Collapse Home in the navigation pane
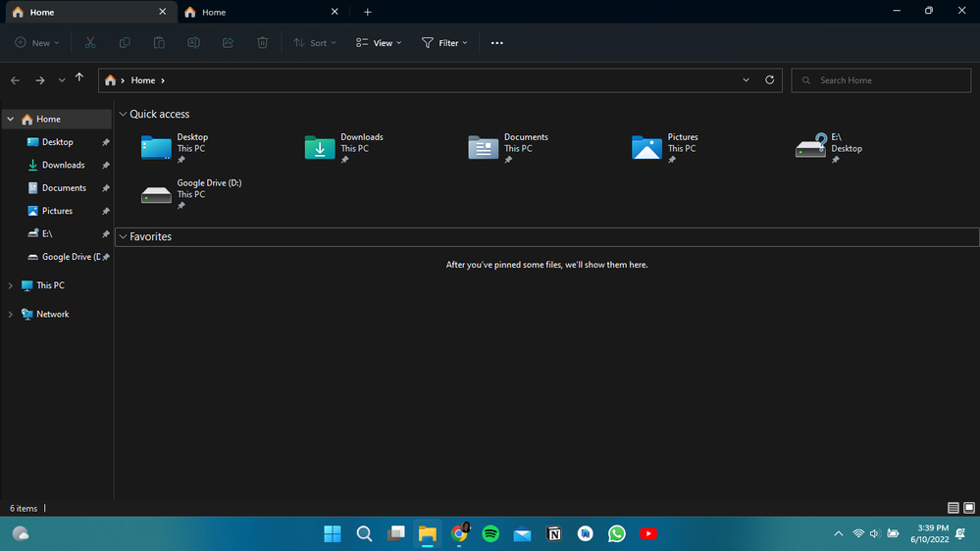This screenshot has height=551, width=980. click(11, 119)
